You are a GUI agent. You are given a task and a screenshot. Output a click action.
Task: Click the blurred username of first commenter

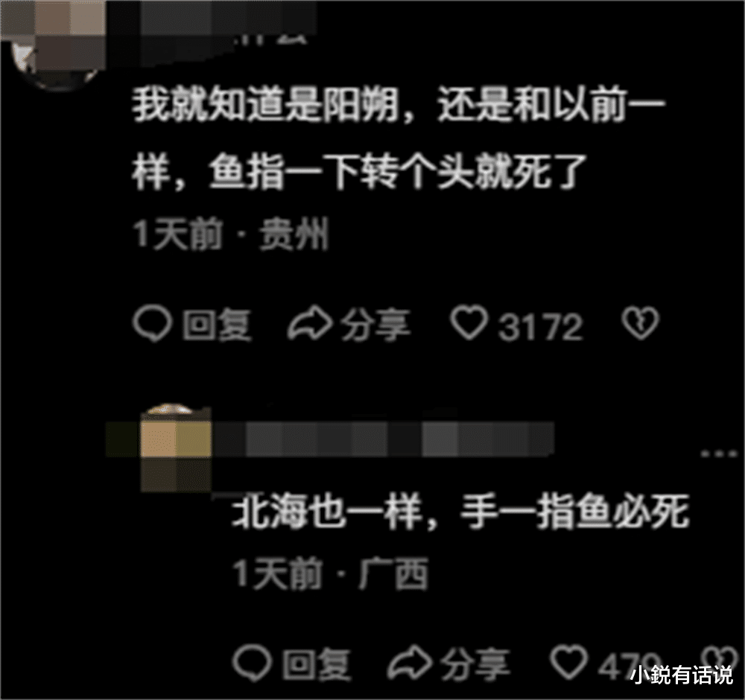[x=228, y=22]
